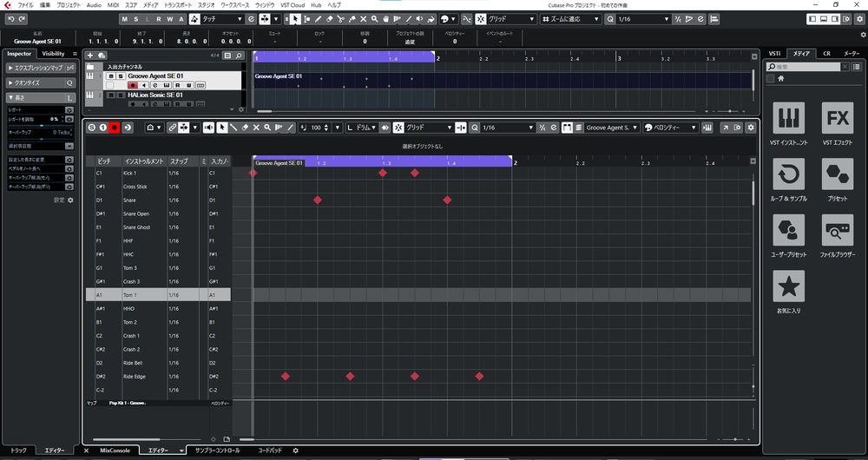Open automation mode dropdown in main toolbar

tap(223, 19)
